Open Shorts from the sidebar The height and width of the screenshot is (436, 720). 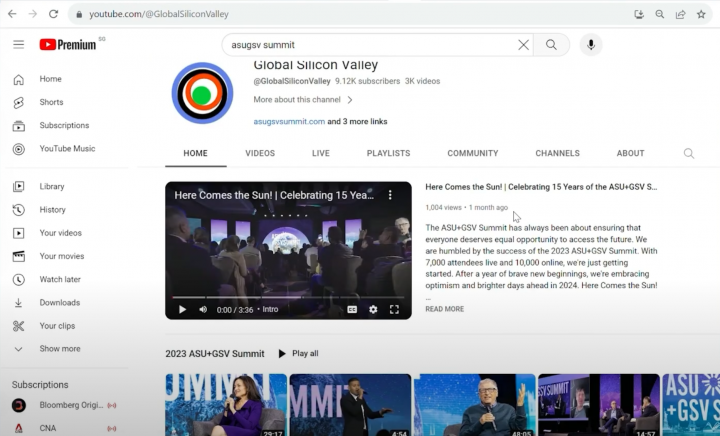tap(51, 102)
